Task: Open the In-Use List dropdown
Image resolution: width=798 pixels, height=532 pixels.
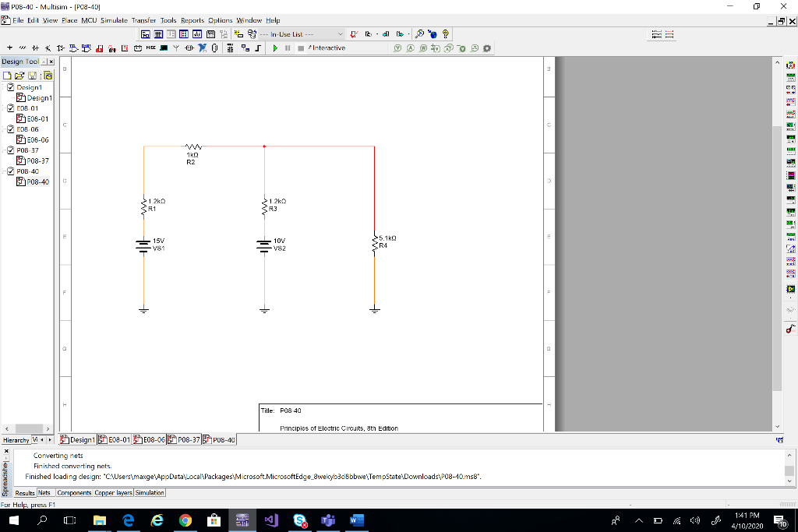Action: point(339,33)
